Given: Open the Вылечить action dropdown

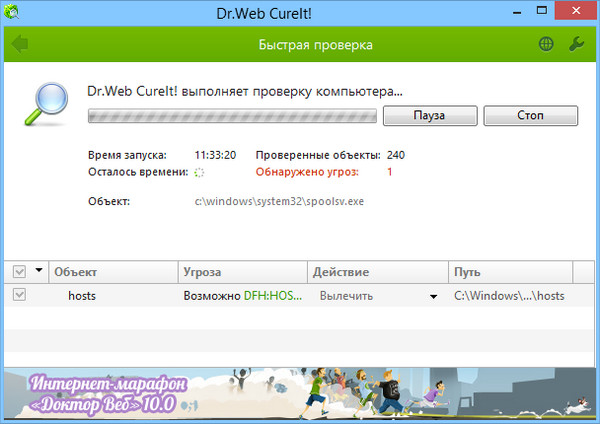Looking at the screenshot, I should tap(433, 297).
